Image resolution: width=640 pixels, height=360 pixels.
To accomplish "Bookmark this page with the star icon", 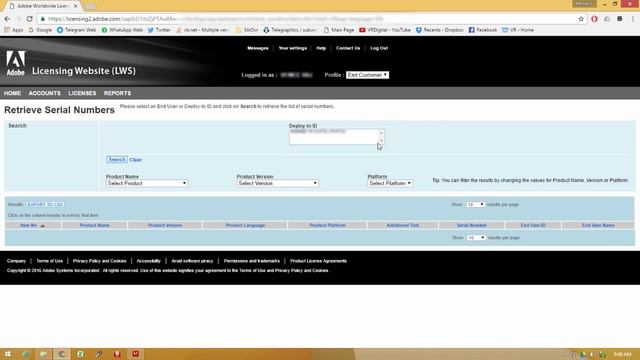I will [x=581, y=19].
